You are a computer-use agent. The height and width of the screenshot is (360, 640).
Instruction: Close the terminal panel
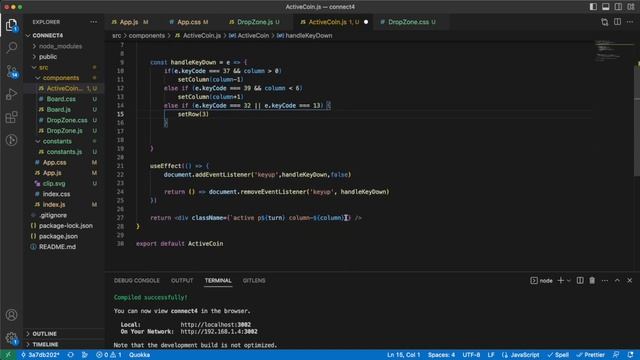point(629,280)
